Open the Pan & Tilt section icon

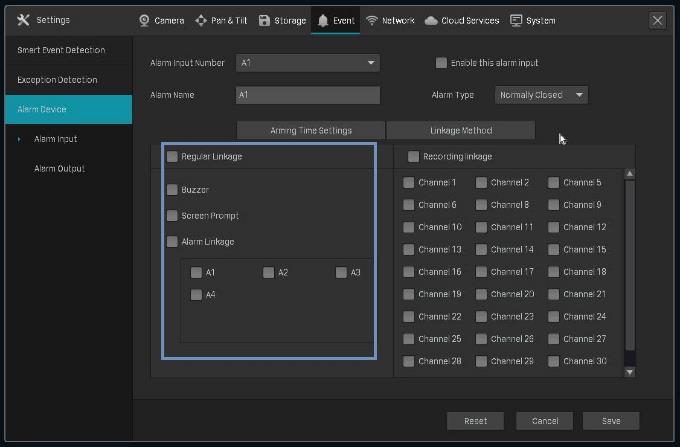[x=201, y=20]
